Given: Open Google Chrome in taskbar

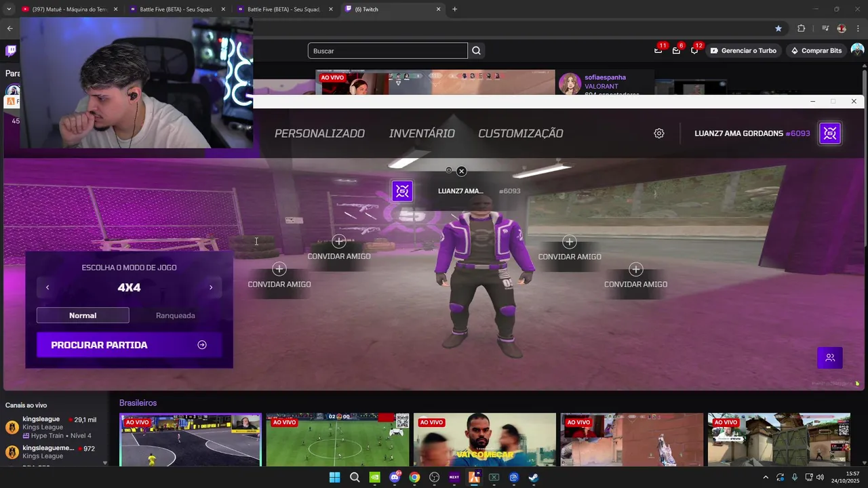Looking at the screenshot, I should pos(414,477).
